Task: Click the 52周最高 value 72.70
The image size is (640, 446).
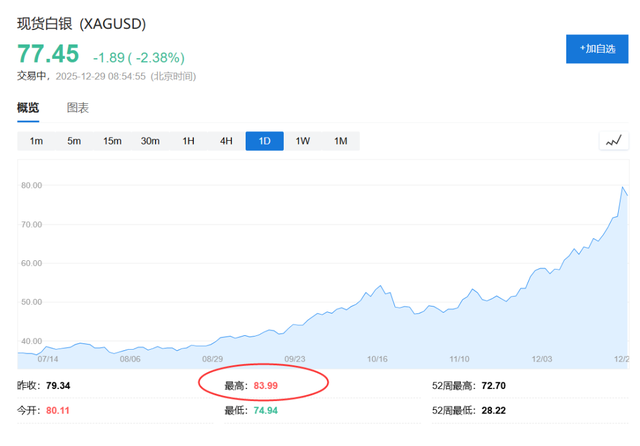Action: 493,386
